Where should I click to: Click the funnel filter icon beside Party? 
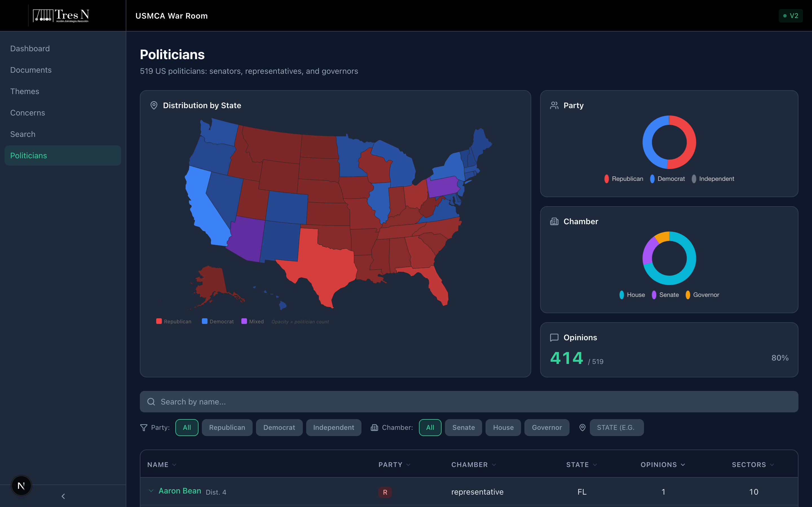[144, 428]
